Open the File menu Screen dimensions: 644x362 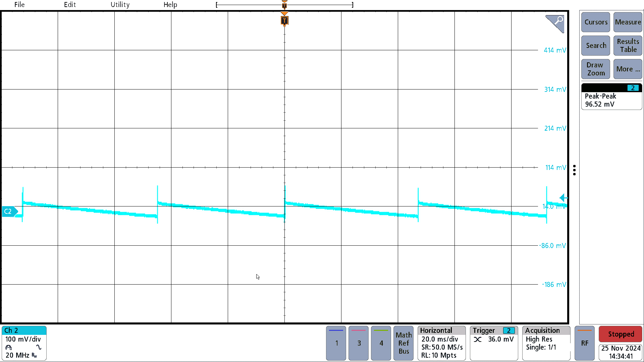(x=19, y=5)
